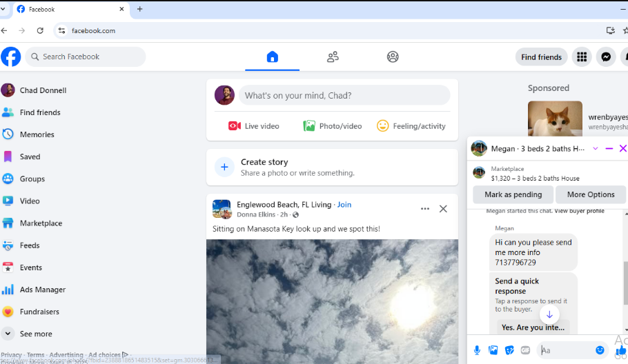Join the Englewood Beach group

pos(344,204)
